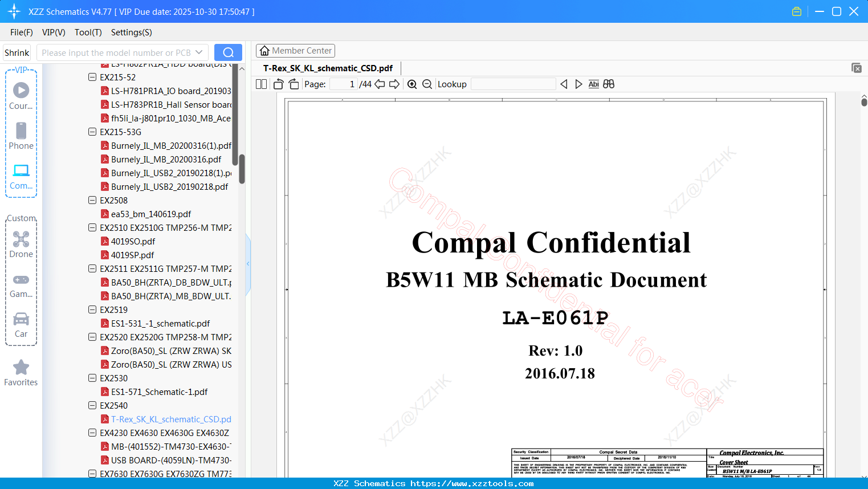This screenshot has width=868, height=489.
Task: Open 4019SP.pdf file
Action: [128, 255]
